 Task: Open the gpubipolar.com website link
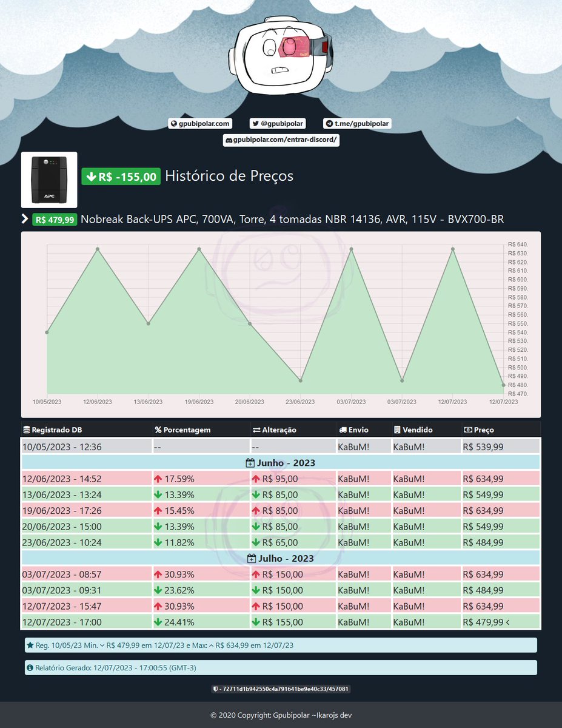click(x=200, y=124)
